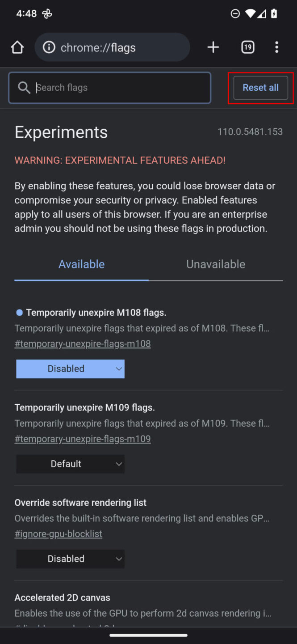Tap the blue dot next to M108 flag
297x644 pixels.
click(19, 312)
